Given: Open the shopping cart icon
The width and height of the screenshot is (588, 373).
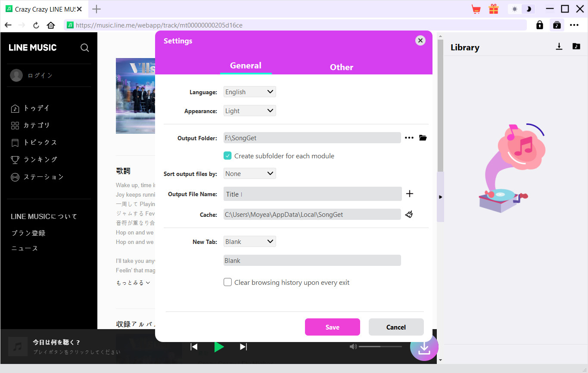Looking at the screenshot, I should (476, 9).
